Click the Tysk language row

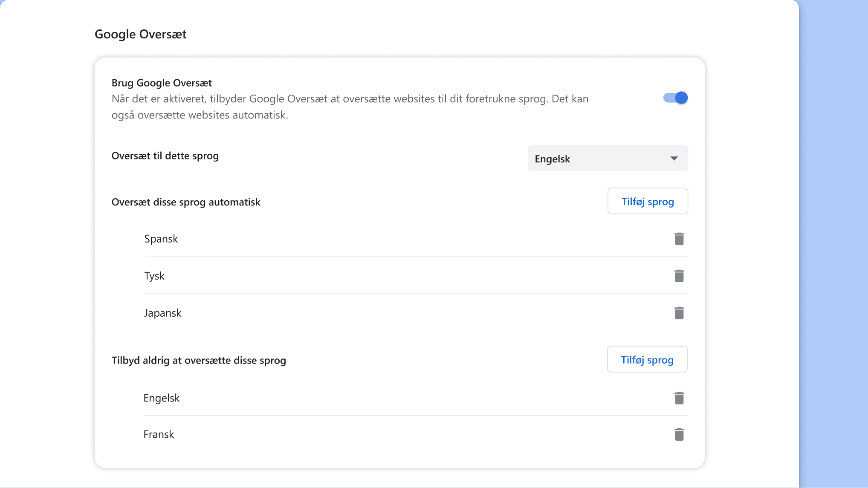point(154,276)
